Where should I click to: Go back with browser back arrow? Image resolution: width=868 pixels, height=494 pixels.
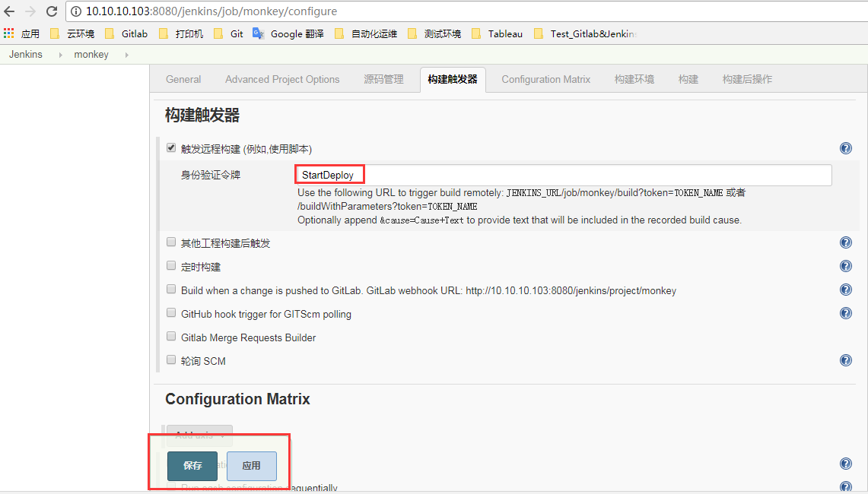pyautogui.click(x=9, y=11)
